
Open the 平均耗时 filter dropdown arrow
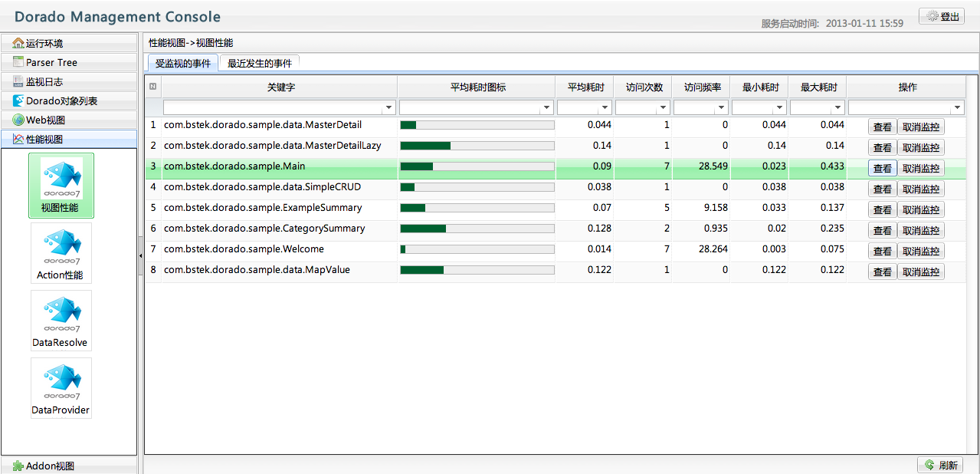tap(605, 108)
